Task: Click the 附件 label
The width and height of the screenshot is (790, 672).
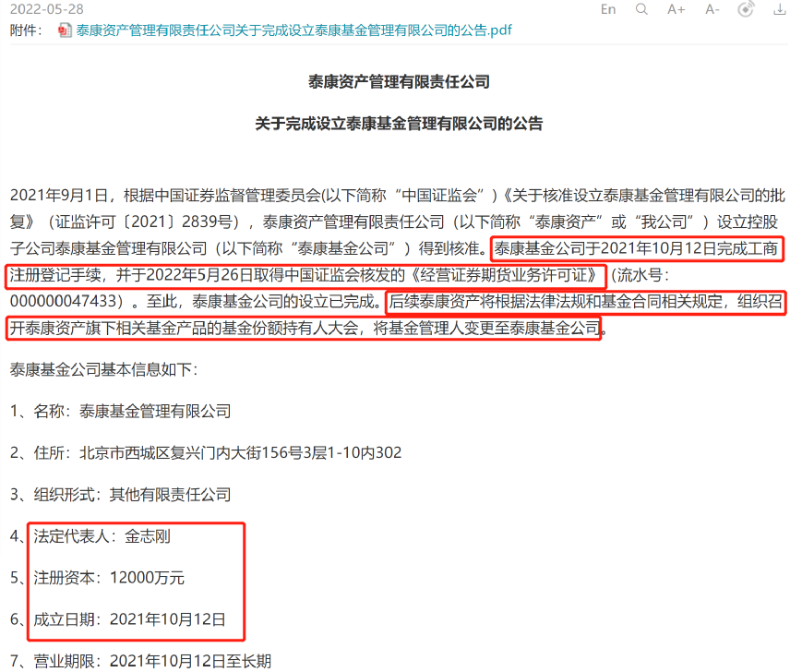Action: [26, 30]
